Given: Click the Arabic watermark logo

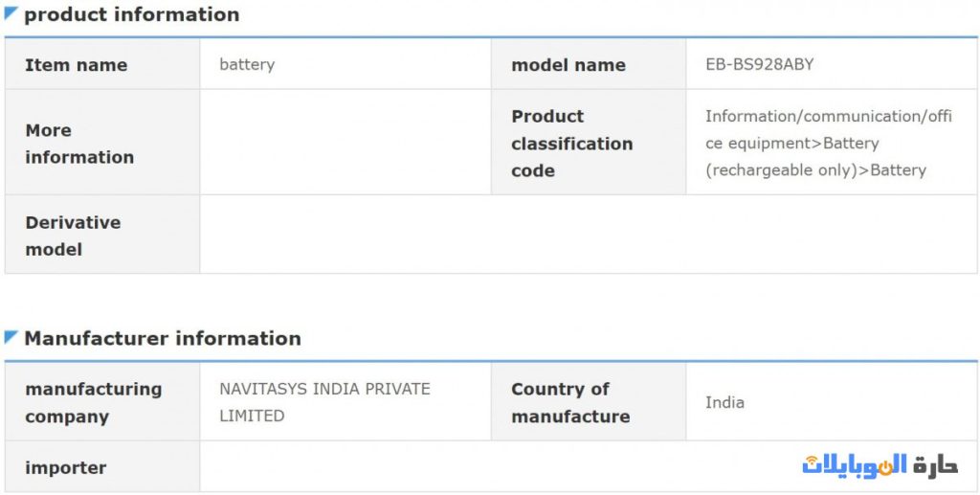Looking at the screenshot, I should [880, 466].
